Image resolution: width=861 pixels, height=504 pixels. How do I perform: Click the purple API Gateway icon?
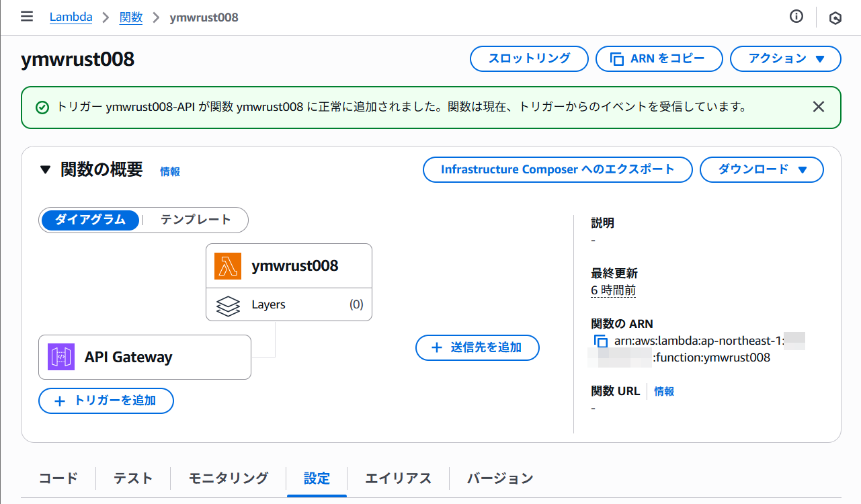pos(61,357)
